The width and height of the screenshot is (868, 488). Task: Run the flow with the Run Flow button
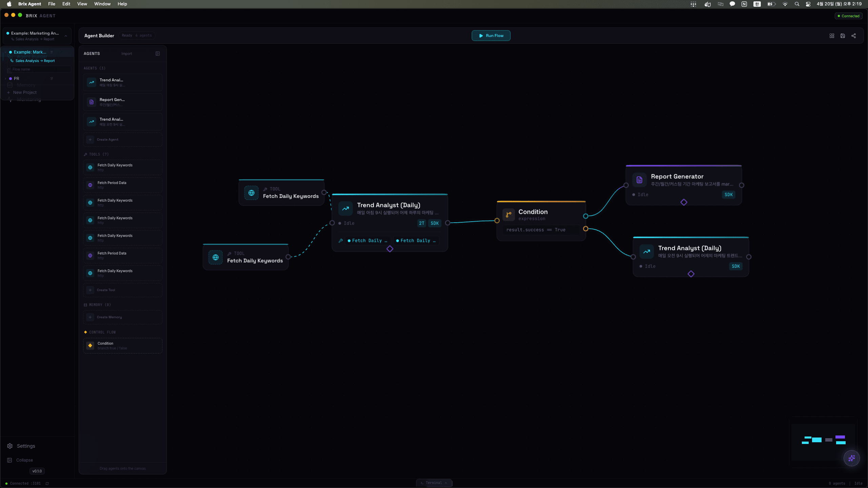click(x=491, y=36)
